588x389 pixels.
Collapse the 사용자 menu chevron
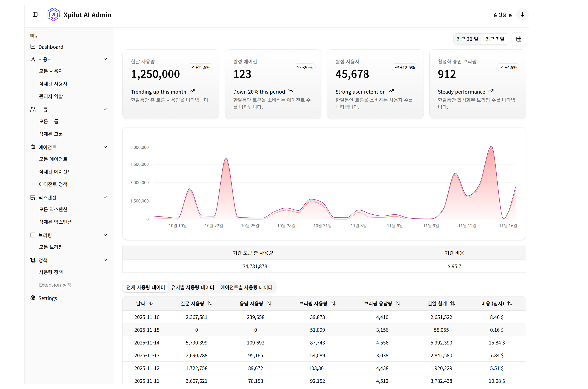[105, 59]
